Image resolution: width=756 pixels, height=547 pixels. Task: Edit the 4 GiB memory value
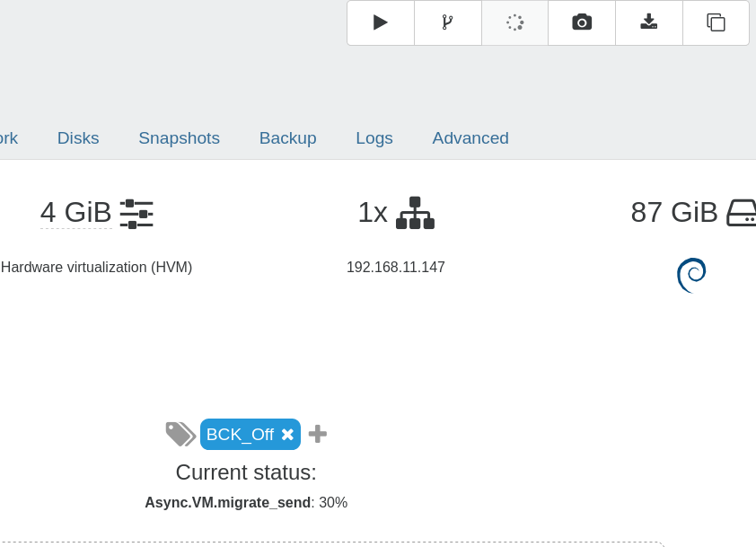click(x=75, y=213)
